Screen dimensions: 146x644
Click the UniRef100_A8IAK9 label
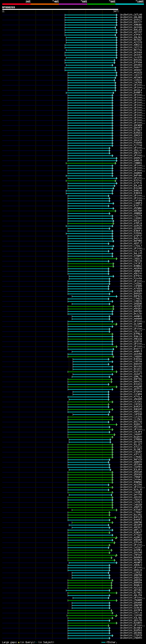pyautogui.click(x=131, y=77)
